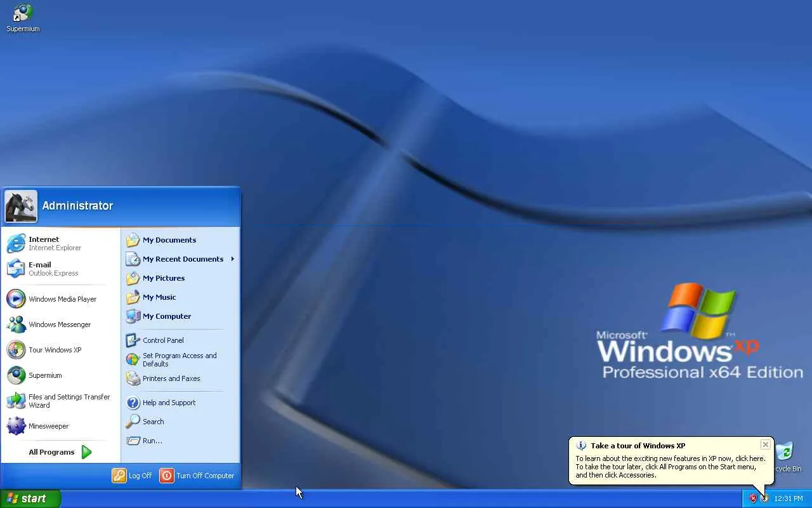Open My Computer
The height and width of the screenshot is (508, 812).
coord(180,316)
